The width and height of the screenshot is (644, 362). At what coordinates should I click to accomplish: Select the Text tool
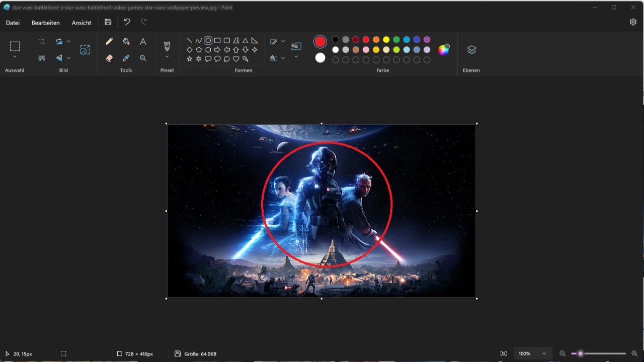(143, 41)
